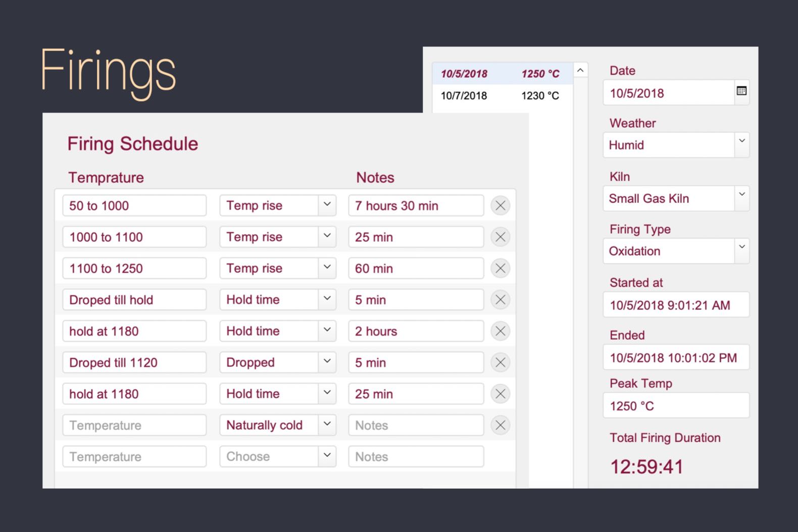Screen dimensions: 798x532
Task: Remove the 'Naturally cold' row
Action: (500, 425)
